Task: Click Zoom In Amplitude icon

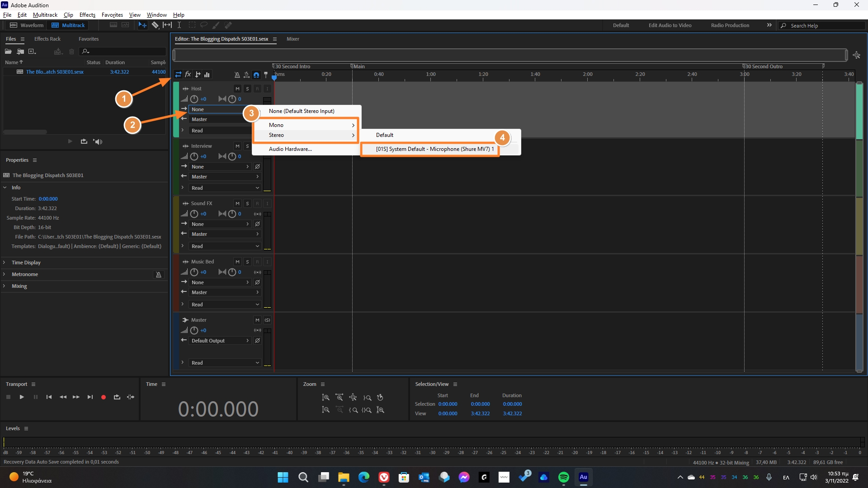Action: coord(325,398)
